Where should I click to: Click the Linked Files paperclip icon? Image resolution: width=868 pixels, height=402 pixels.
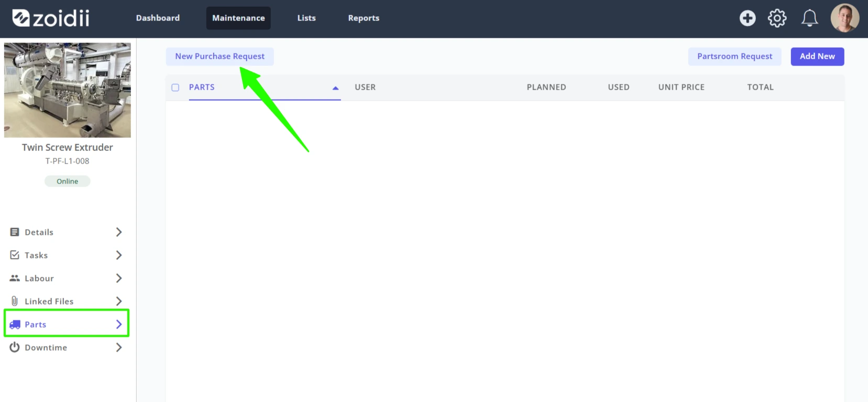(x=15, y=301)
